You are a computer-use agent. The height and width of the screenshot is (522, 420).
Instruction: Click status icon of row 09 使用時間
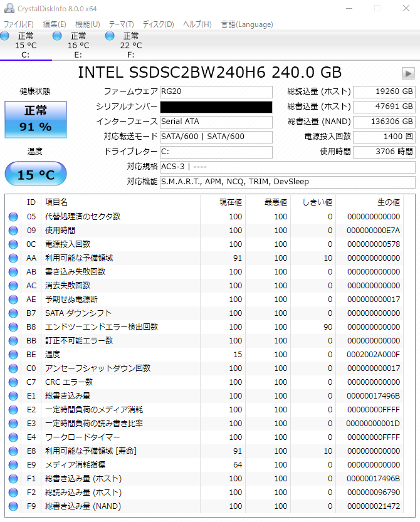click(13, 231)
